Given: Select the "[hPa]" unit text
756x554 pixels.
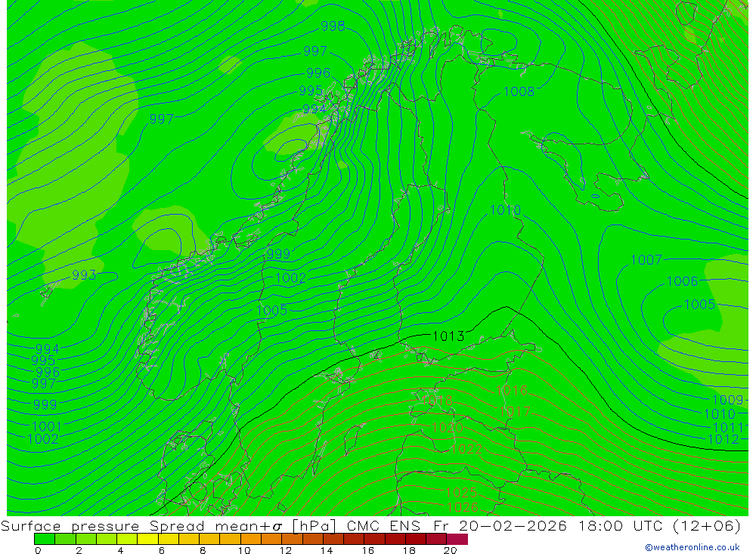Looking at the screenshot, I should coord(314,526).
